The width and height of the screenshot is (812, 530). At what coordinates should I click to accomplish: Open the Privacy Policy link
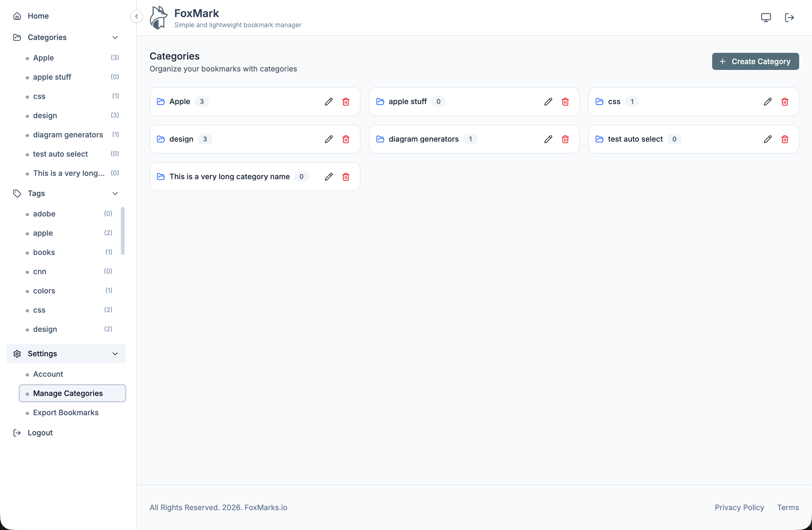coord(739,507)
